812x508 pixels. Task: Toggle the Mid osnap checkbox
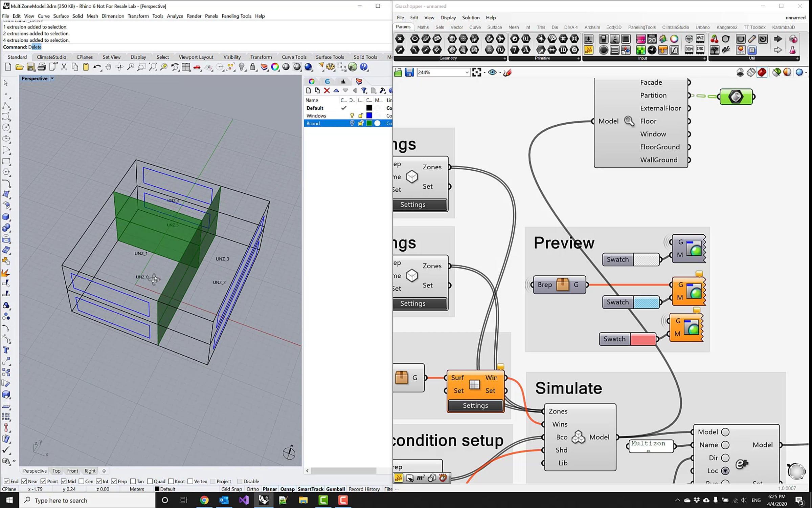point(64,481)
